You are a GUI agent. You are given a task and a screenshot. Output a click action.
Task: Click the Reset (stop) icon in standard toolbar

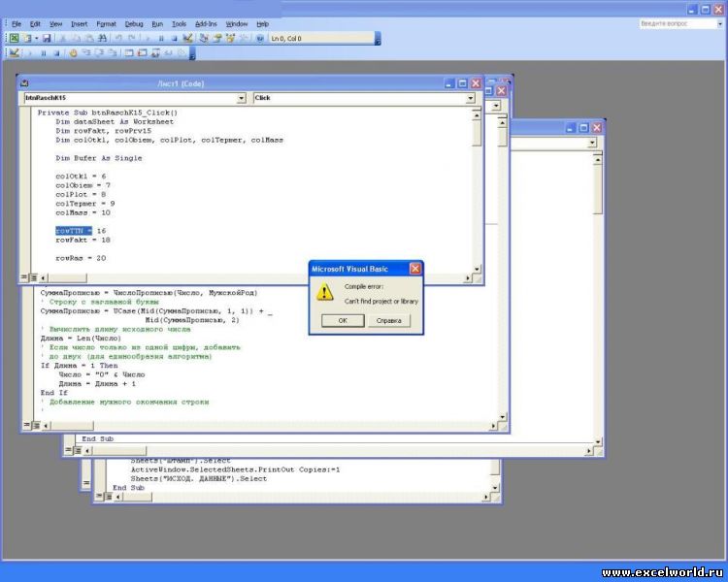tap(173, 39)
